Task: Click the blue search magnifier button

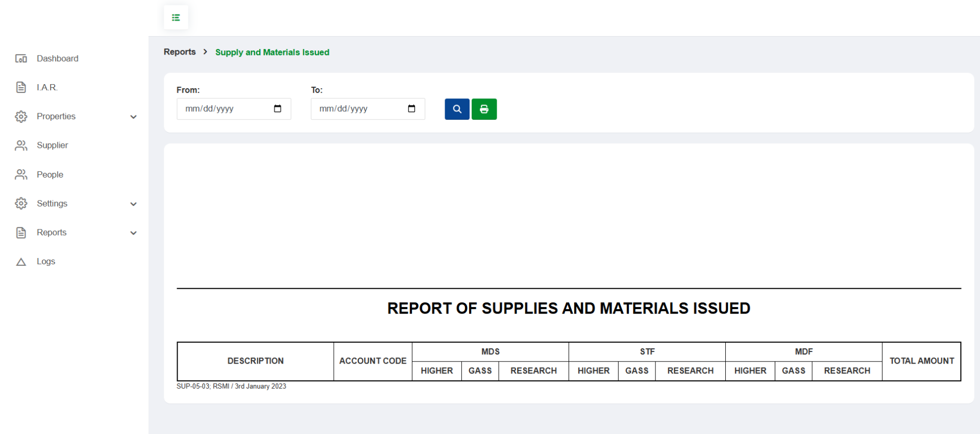Action: click(457, 109)
